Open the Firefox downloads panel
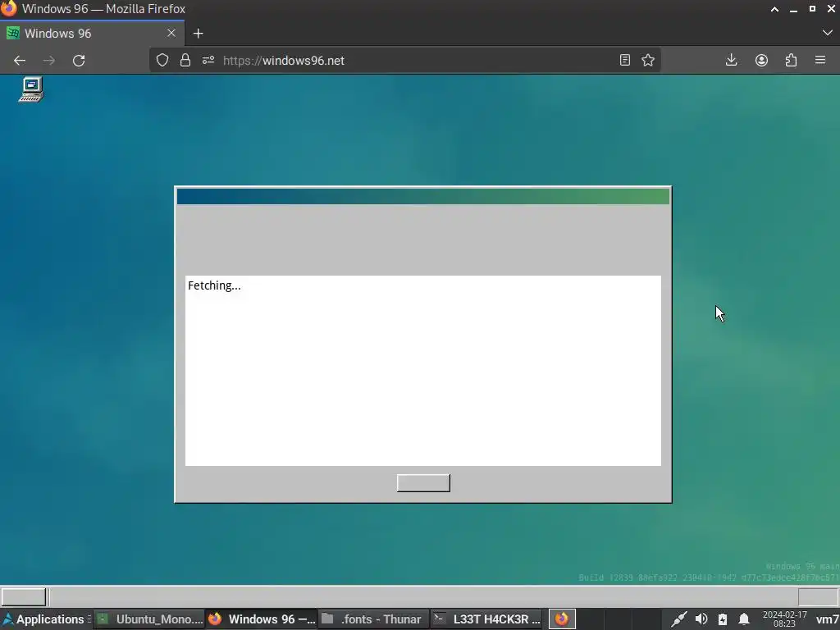The height and width of the screenshot is (630, 840). coord(731,60)
